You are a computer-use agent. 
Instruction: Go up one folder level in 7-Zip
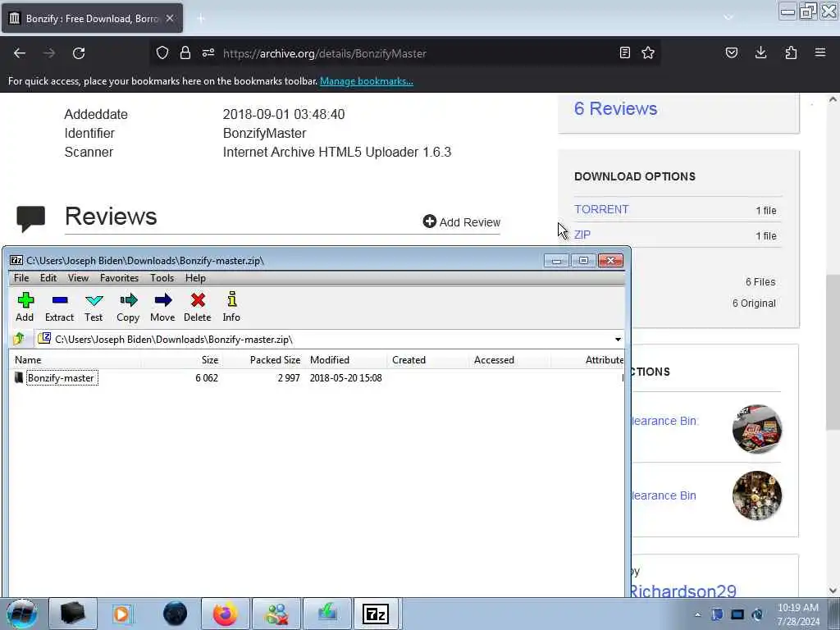(19, 339)
